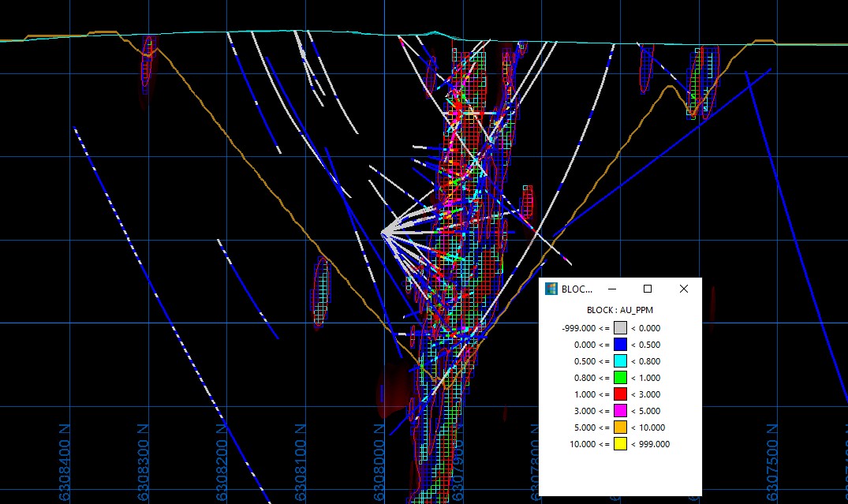Click the BLOCK : AU_PPM title text
Viewport: 848px width, 504px height.
pyautogui.click(x=620, y=310)
